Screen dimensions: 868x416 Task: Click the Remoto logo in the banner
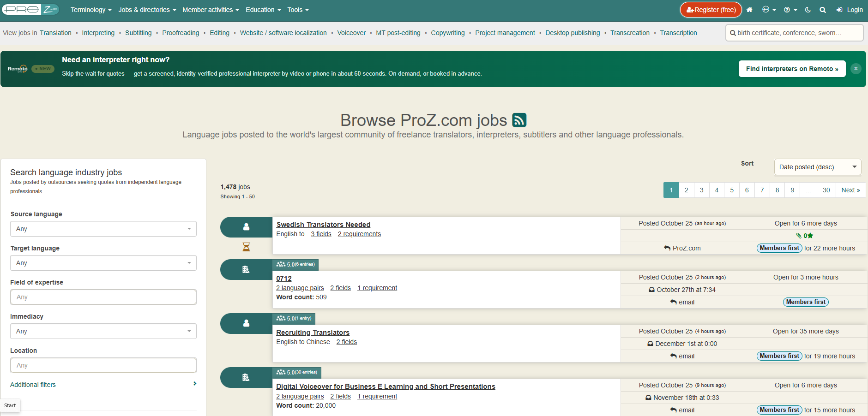click(x=18, y=69)
